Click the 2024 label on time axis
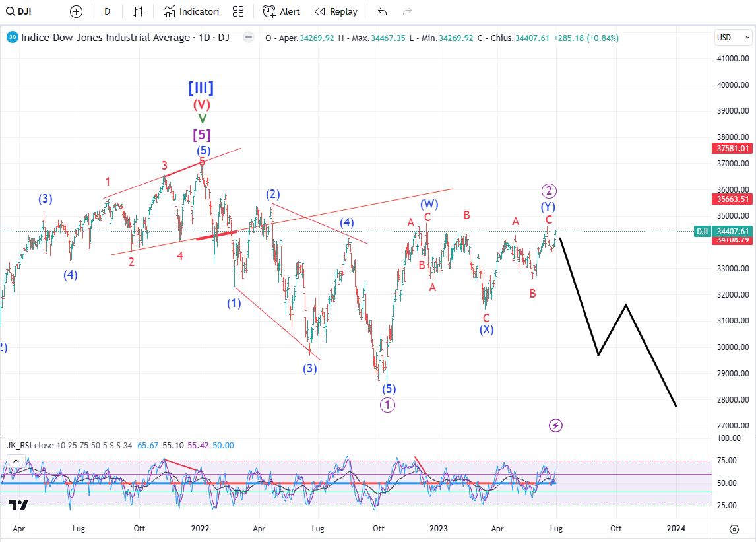The width and height of the screenshot is (756, 542). 676,529
